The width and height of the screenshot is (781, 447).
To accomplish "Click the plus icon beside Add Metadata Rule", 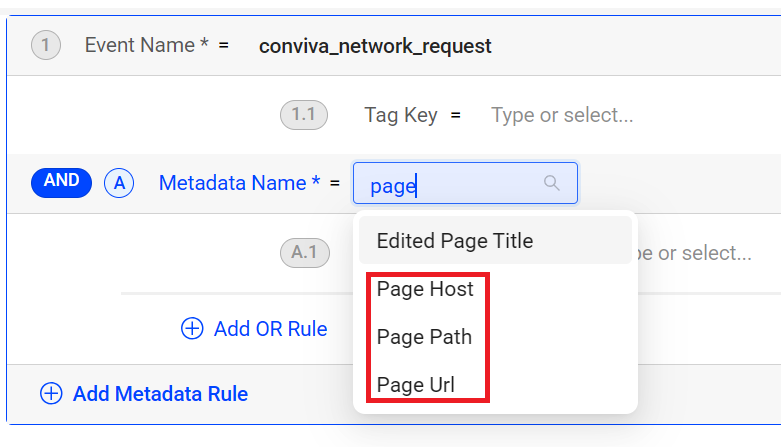I will [50, 394].
